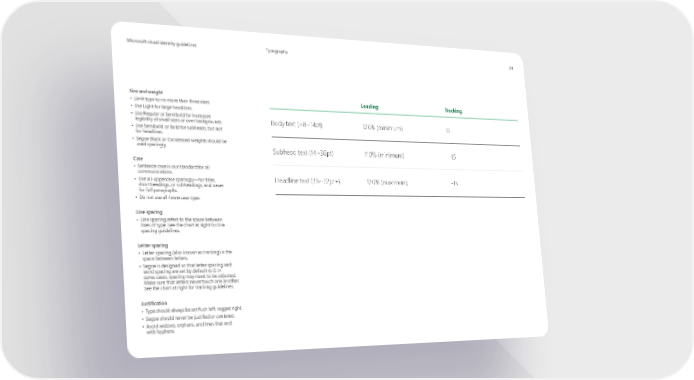Click the Tracking column header
The height and width of the screenshot is (380, 694).
[x=453, y=111]
